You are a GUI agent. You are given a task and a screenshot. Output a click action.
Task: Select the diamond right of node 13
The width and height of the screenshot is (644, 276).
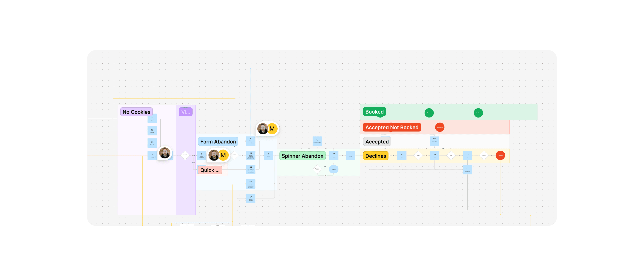pyautogui.click(x=484, y=155)
